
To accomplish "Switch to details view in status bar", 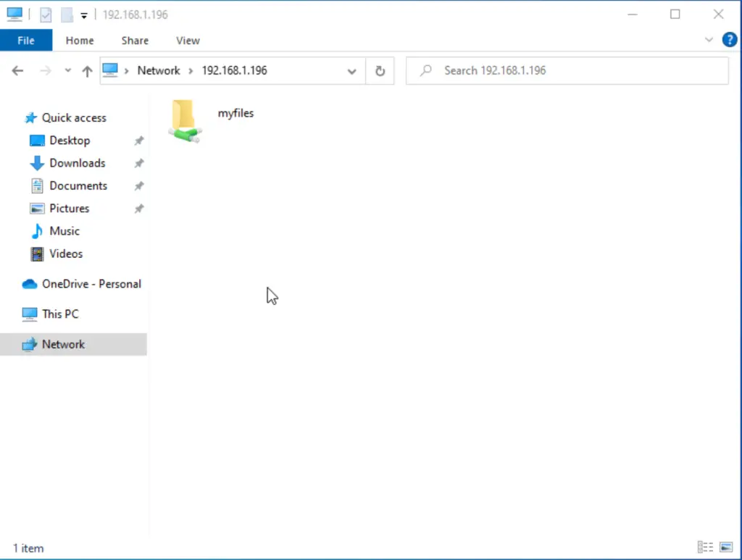I will pyautogui.click(x=705, y=547).
